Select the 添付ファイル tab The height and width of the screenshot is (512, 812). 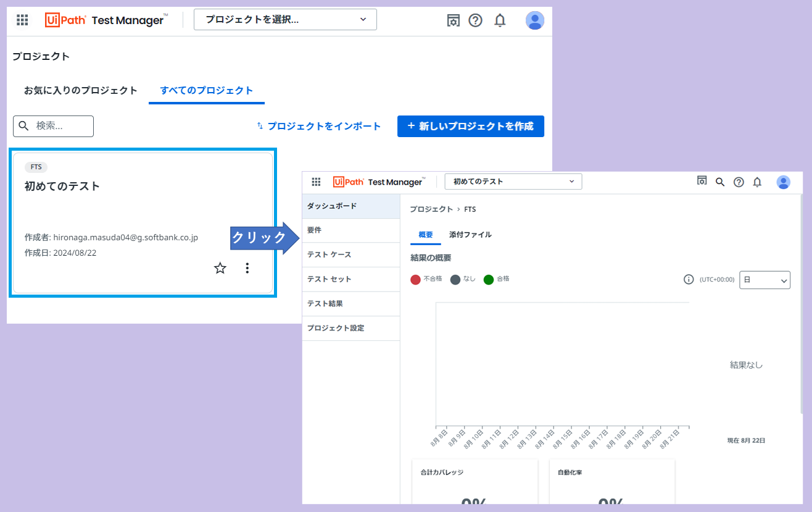point(470,235)
